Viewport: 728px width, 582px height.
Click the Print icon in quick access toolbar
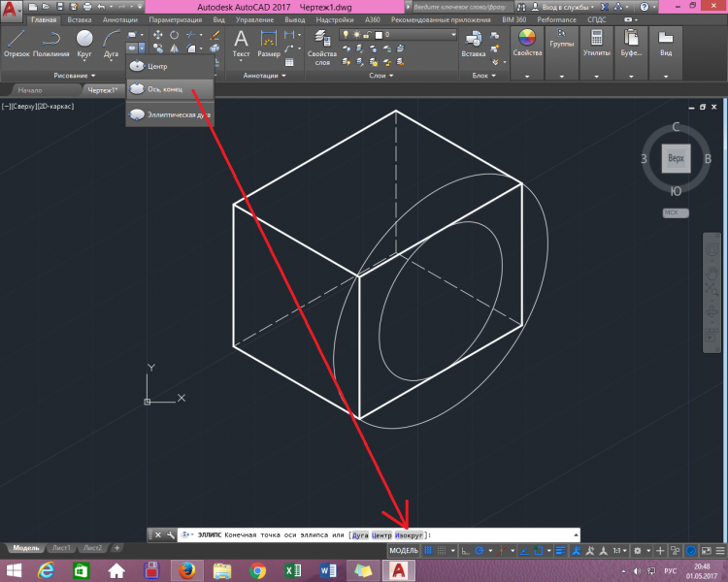(x=87, y=7)
